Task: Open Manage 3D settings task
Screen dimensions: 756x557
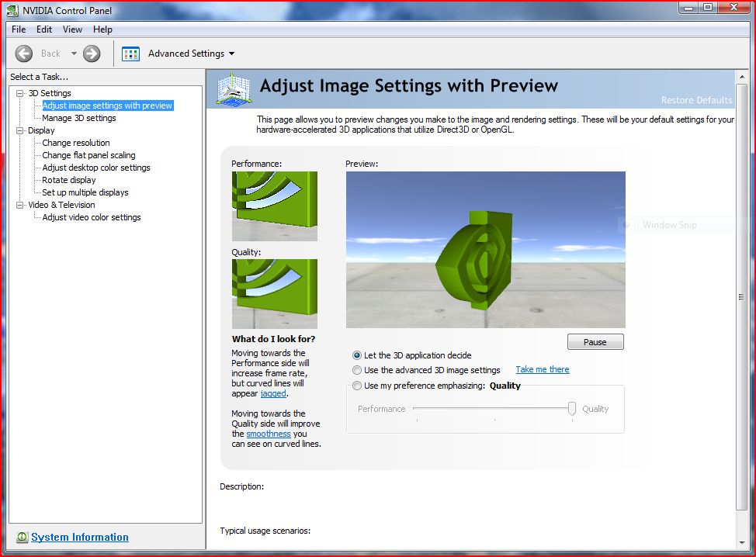Action: click(79, 118)
